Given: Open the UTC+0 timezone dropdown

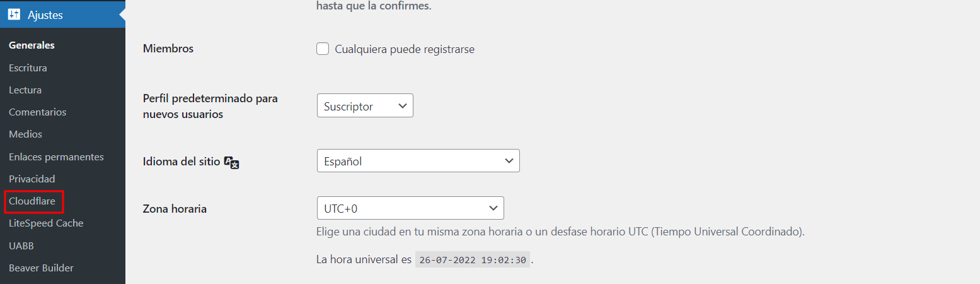Looking at the screenshot, I should click(x=410, y=208).
